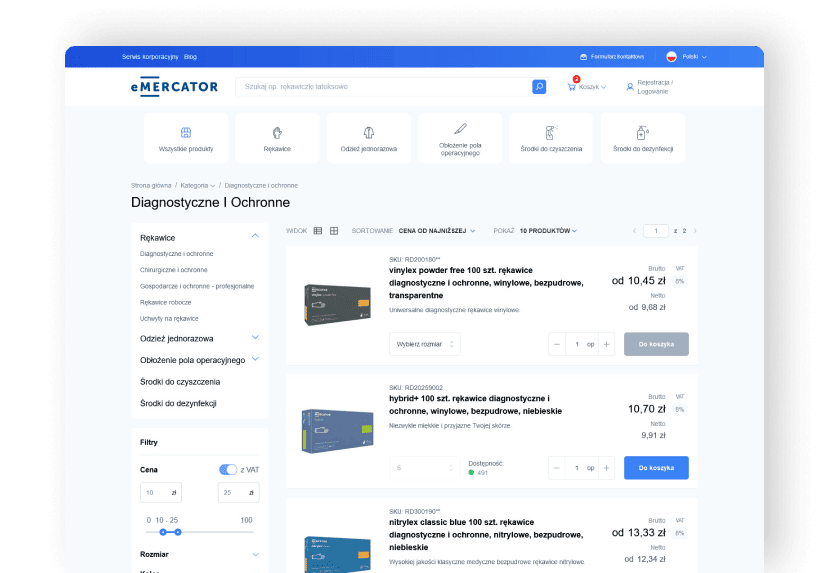This screenshot has width=830, height=573.
Task: Open hybrid+ 100 szt. product title
Action: click(x=475, y=405)
